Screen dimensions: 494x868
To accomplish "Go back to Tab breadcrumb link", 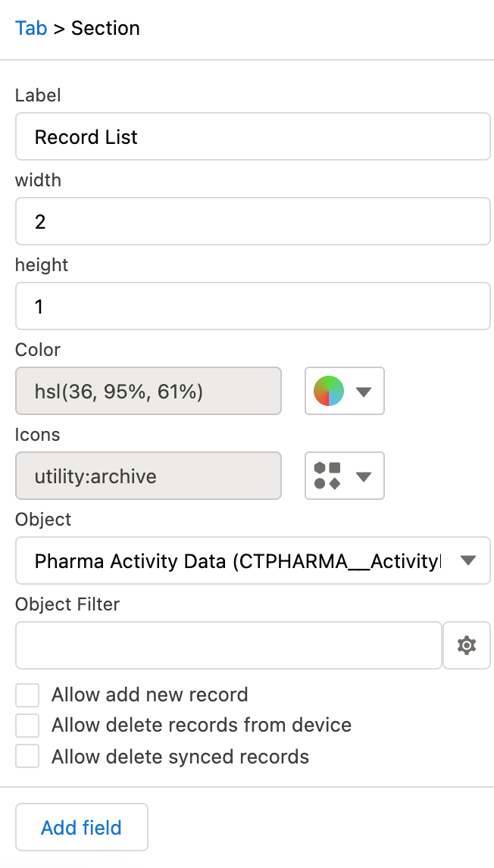I will click(31, 29).
